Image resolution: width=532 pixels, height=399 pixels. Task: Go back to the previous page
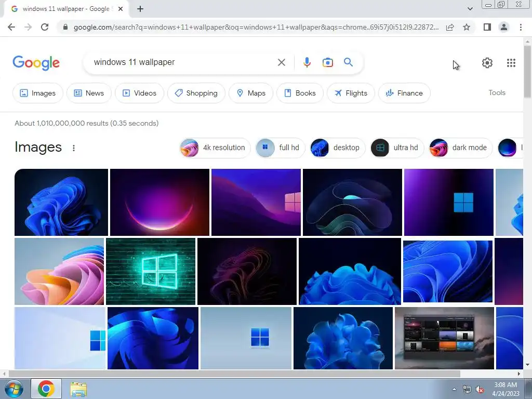click(x=11, y=27)
